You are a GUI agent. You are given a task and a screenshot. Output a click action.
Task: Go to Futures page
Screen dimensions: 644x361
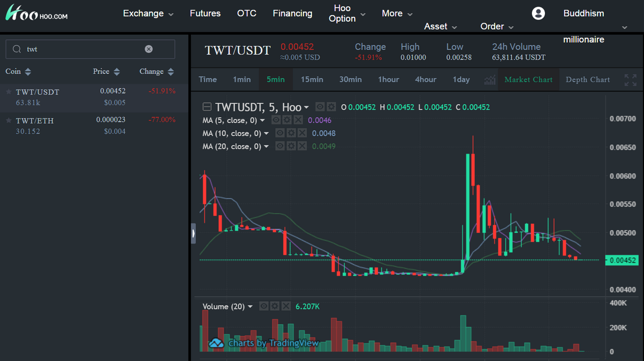click(x=205, y=14)
